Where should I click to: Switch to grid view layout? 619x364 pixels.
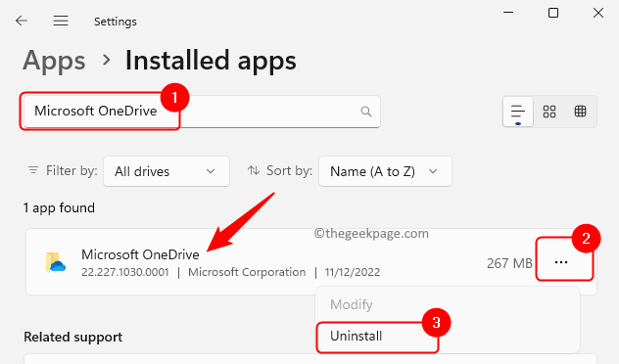pyautogui.click(x=549, y=112)
